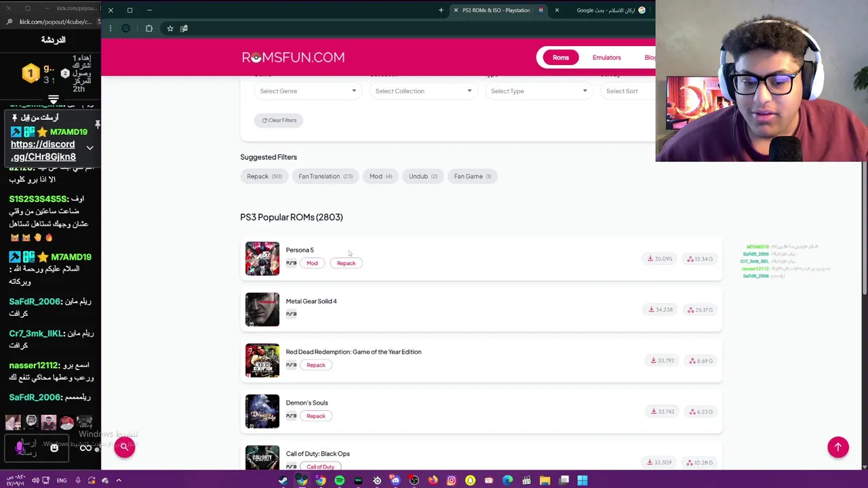Click the ENG language indicator in system tray
The height and width of the screenshot is (488, 868).
click(x=62, y=481)
